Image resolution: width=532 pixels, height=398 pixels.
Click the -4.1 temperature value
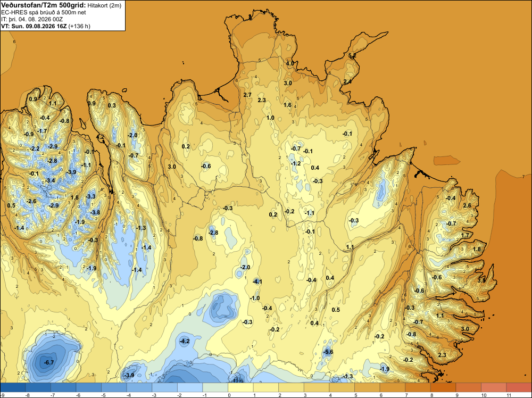tap(257, 281)
